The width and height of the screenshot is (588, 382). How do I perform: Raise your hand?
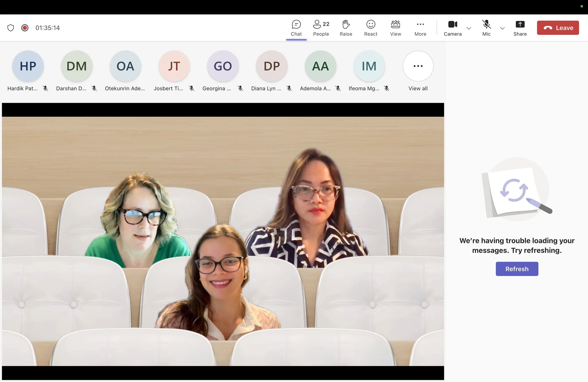346,28
